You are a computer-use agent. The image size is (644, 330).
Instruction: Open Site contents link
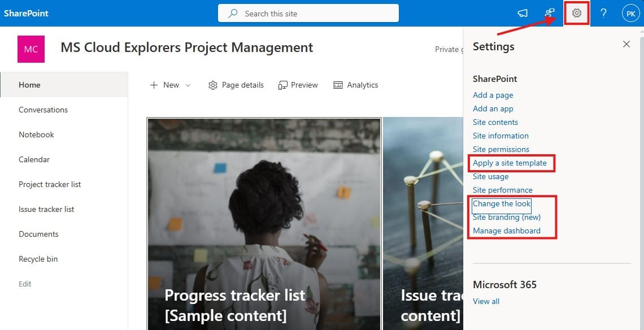495,122
